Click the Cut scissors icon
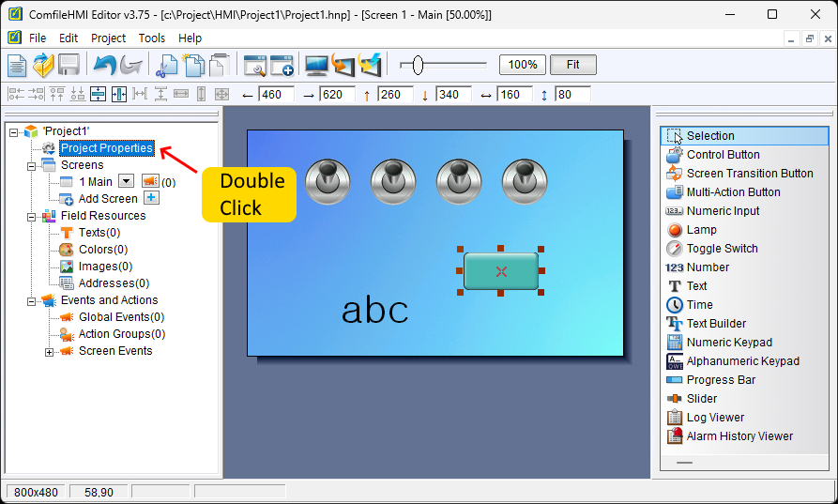Screen dimensions: 838x504 167,65
